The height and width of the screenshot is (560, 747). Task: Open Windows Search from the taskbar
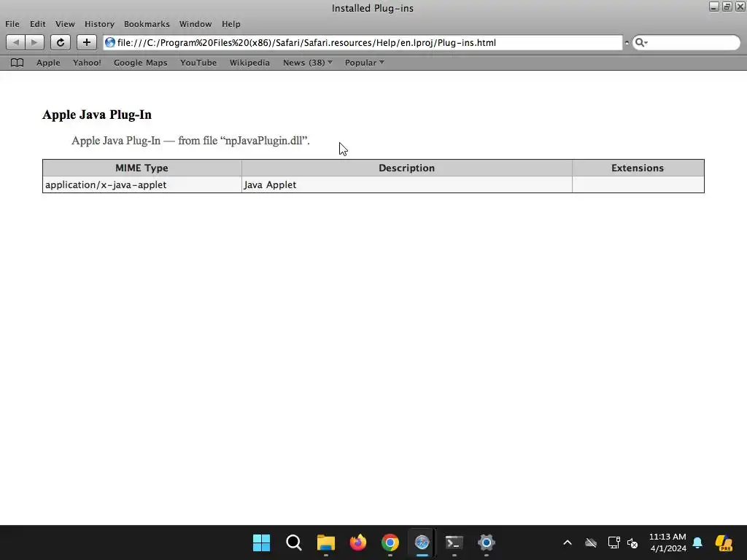293,542
